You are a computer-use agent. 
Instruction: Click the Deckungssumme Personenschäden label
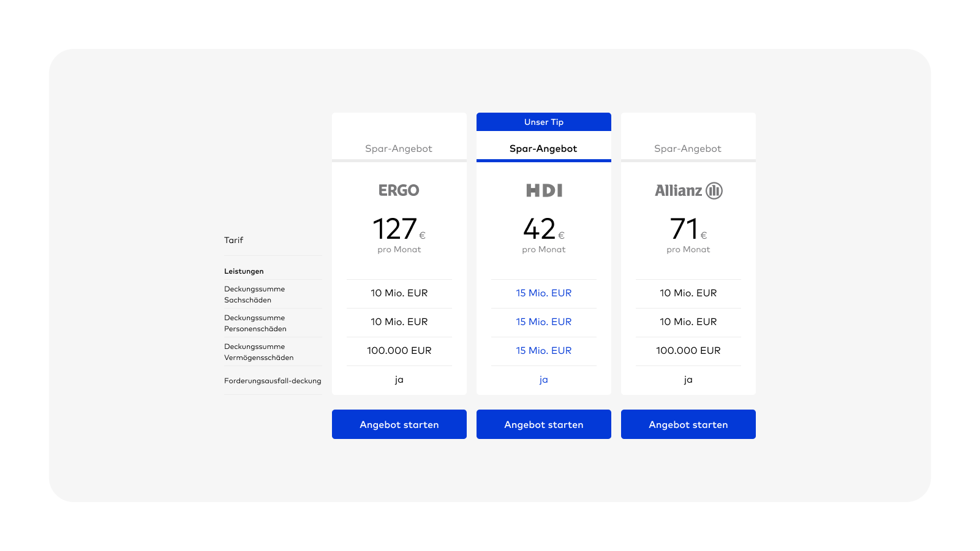coord(255,323)
